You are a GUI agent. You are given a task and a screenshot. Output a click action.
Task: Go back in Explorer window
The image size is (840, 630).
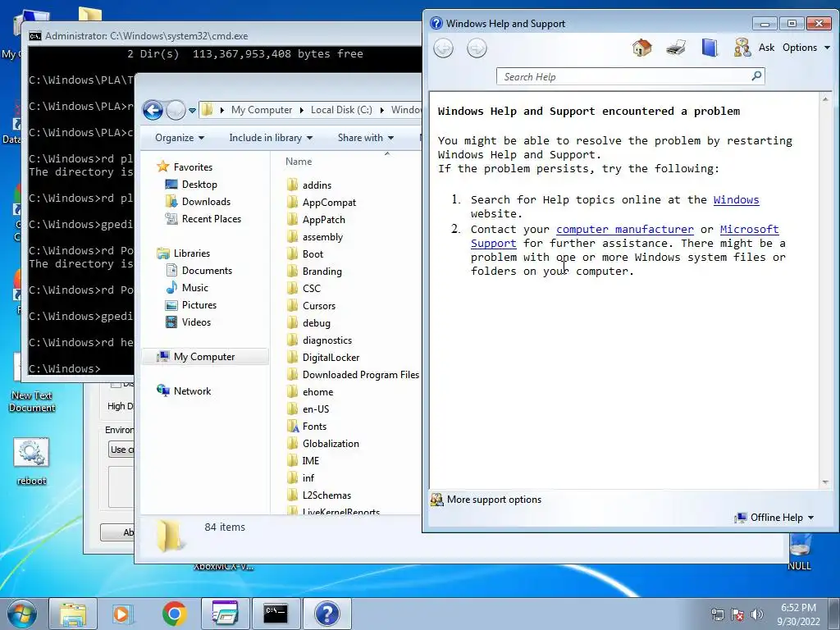click(x=153, y=111)
